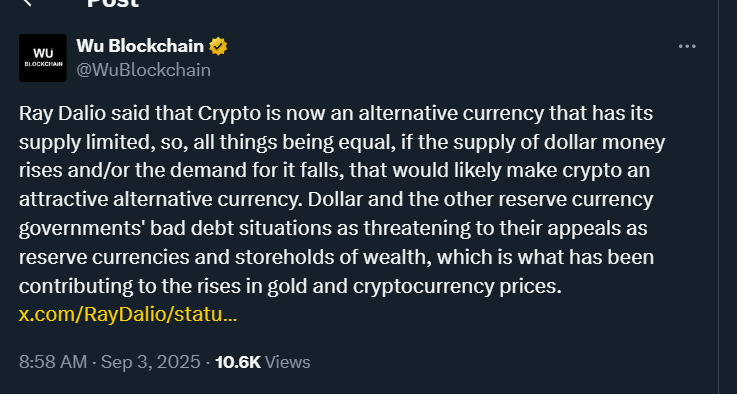Screen dimensions: 737x394
Task: Click the 10.6K view count number
Action: [x=238, y=362]
